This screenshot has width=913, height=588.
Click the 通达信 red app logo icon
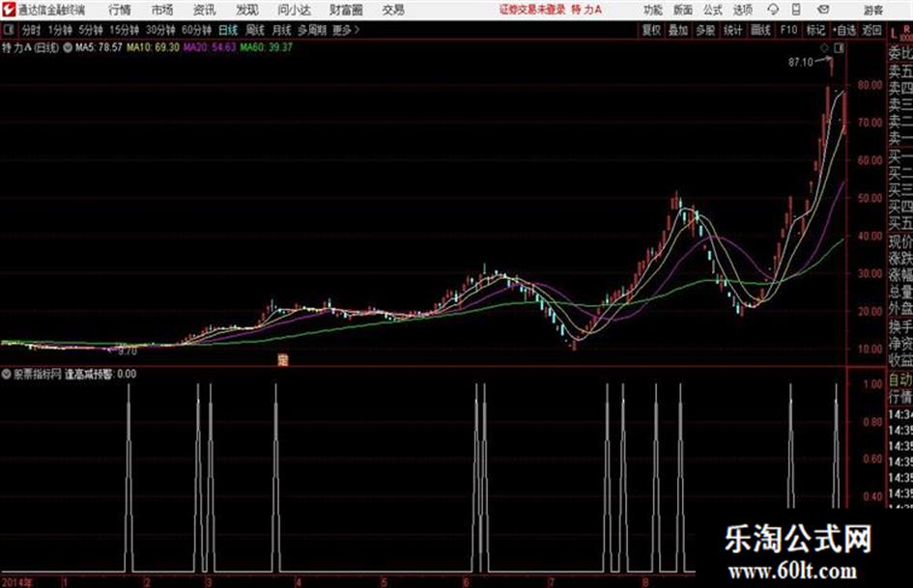pyautogui.click(x=9, y=10)
